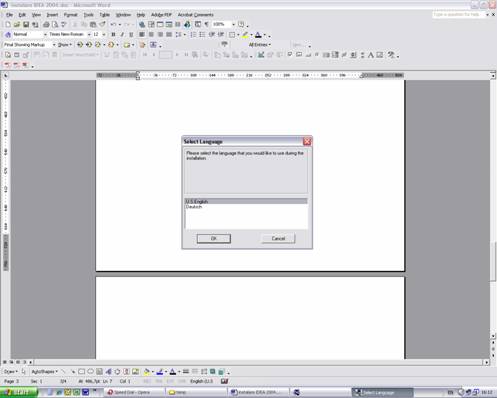Select the Oval shape tool in Drawing toolbar
This screenshot has height=398, width=497.
click(90, 371)
